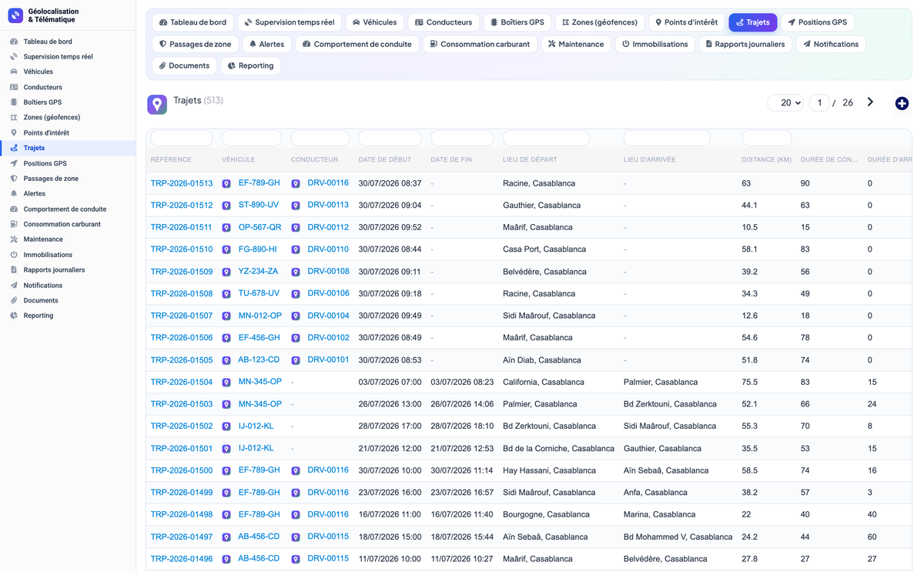Click Positions GPS arrow icon in sidebar

[x=14, y=163]
